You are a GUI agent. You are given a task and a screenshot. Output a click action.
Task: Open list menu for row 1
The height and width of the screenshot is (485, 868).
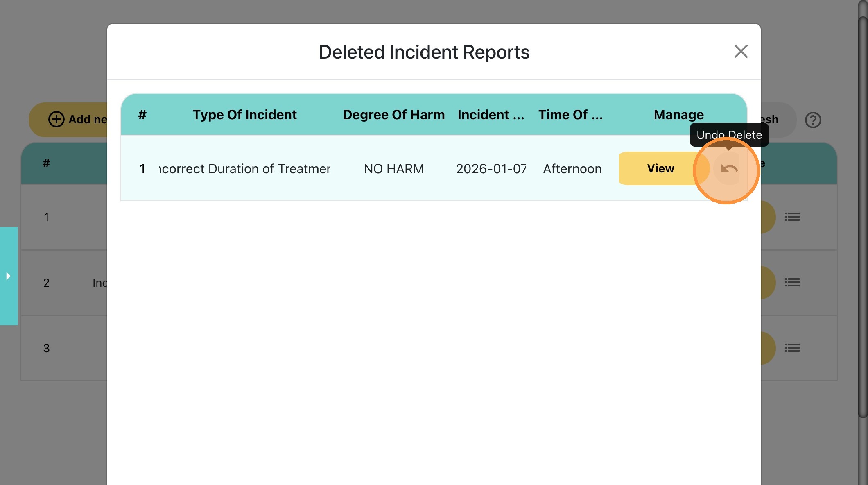click(792, 217)
